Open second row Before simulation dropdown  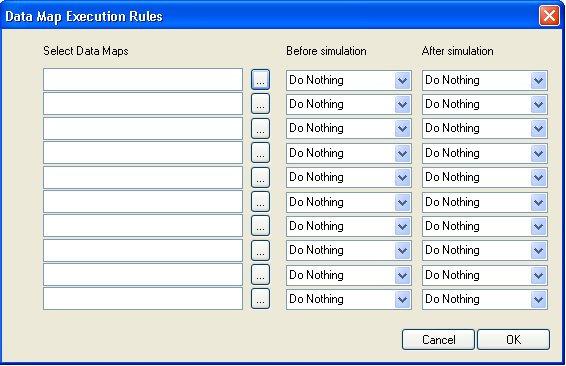tap(402, 104)
